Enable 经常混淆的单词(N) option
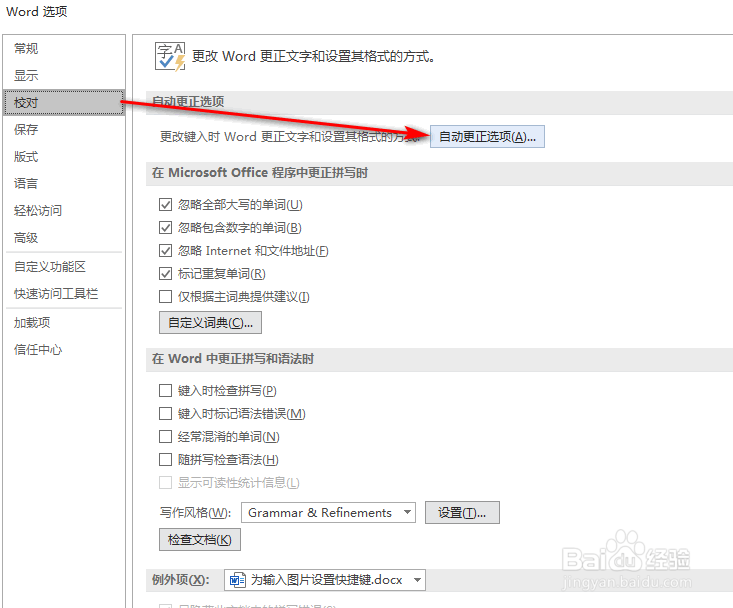This screenshot has width=733, height=608. point(165,436)
